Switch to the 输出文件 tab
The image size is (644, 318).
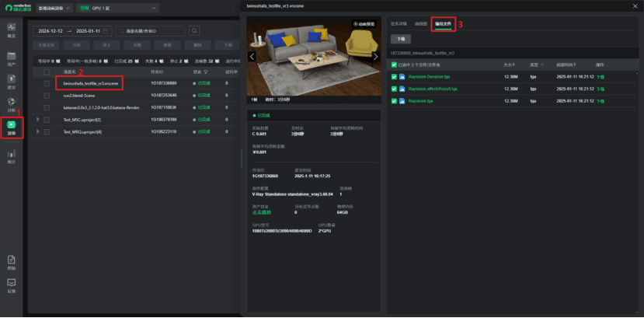(443, 24)
